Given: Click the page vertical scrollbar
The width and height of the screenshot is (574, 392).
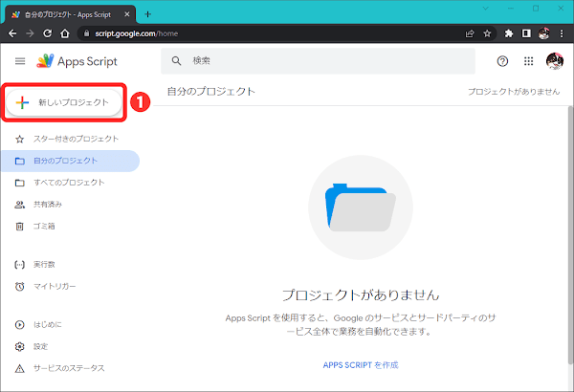Looking at the screenshot, I should pos(570,234).
